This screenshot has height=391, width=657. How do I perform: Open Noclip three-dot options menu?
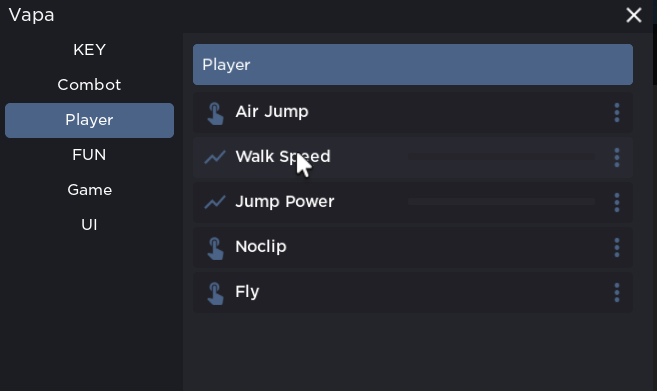point(616,248)
